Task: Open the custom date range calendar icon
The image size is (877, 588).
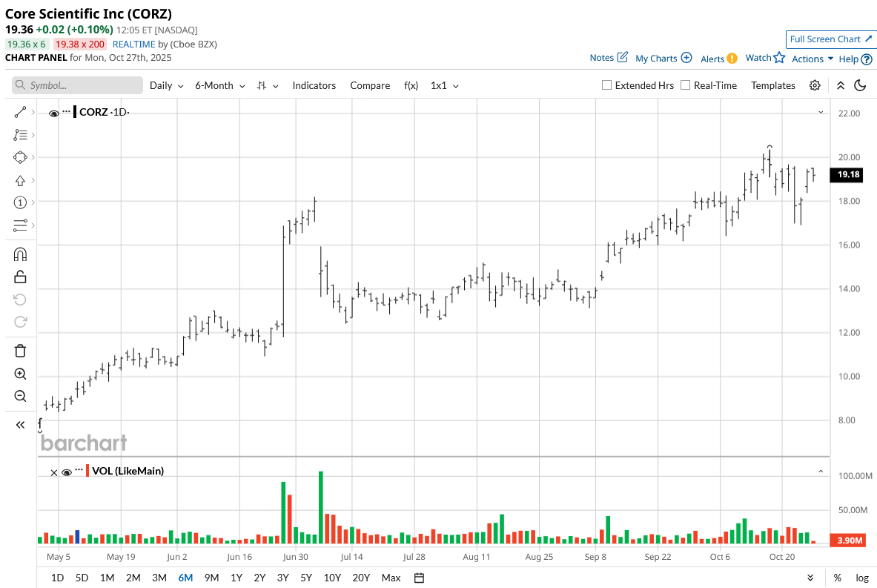Action: (x=419, y=578)
